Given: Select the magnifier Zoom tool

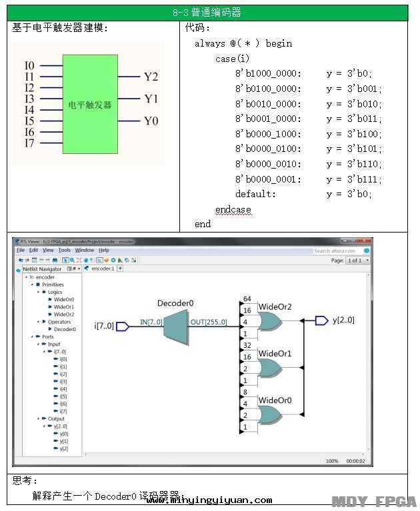Looking at the screenshot, I should pos(72,260).
